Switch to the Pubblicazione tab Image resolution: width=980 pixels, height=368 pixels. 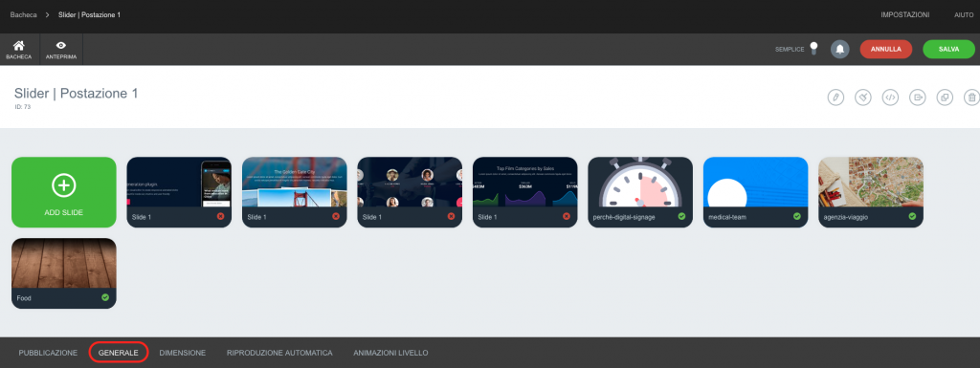48,353
